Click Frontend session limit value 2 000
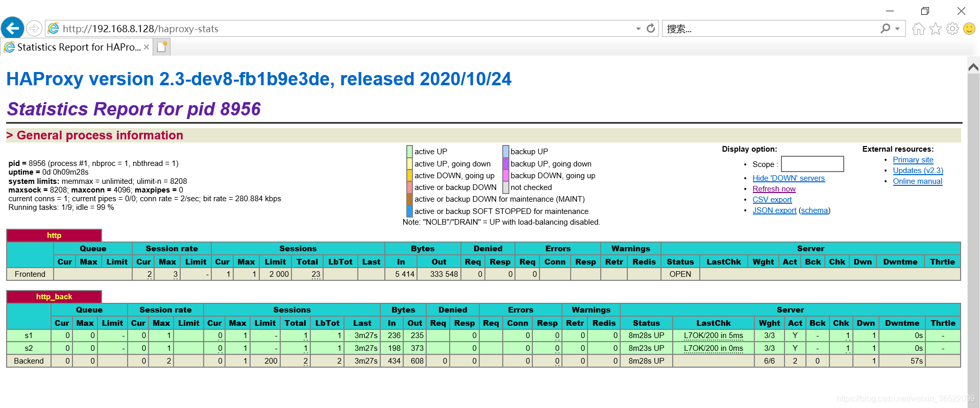Viewport: 980px width, 408px height. coord(279,274)
